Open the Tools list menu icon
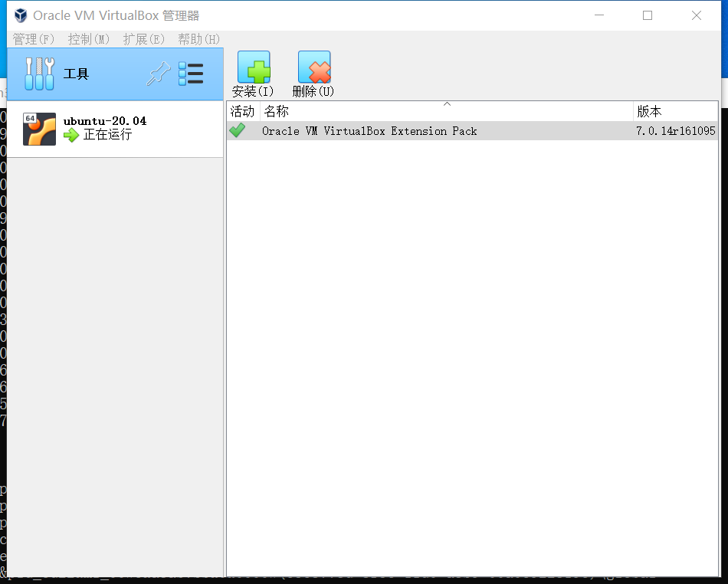Image resolution: width=728 pixels, height=584 pixels. click(x=191, y=74)
